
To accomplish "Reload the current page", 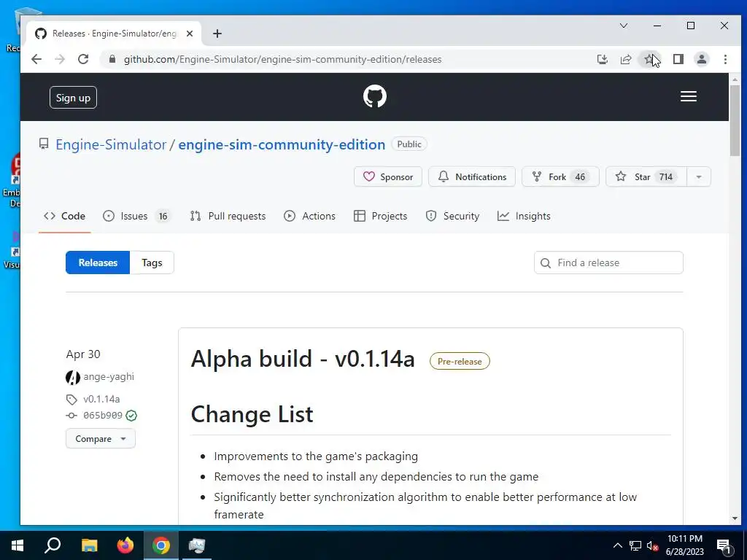I will pos(83,59).
